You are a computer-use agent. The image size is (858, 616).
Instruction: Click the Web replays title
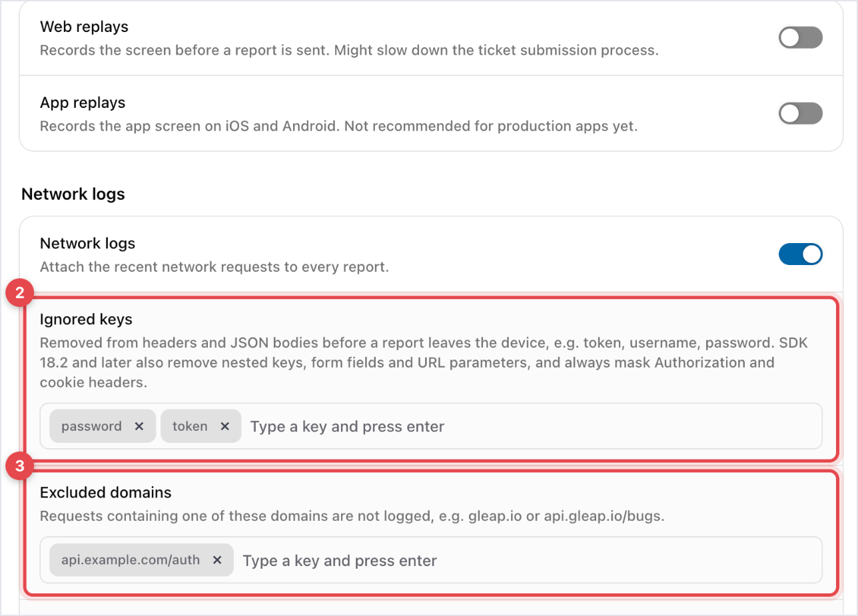tap(85, 27)
